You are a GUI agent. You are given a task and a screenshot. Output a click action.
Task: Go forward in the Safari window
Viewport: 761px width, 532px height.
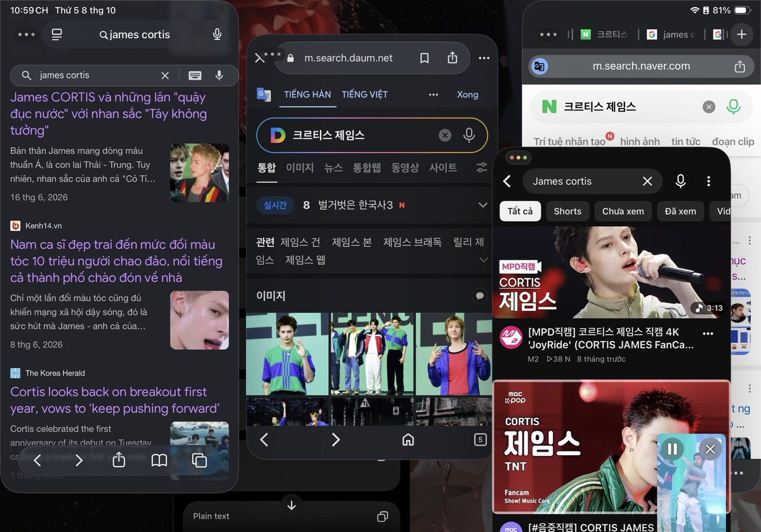coord(79,460)
